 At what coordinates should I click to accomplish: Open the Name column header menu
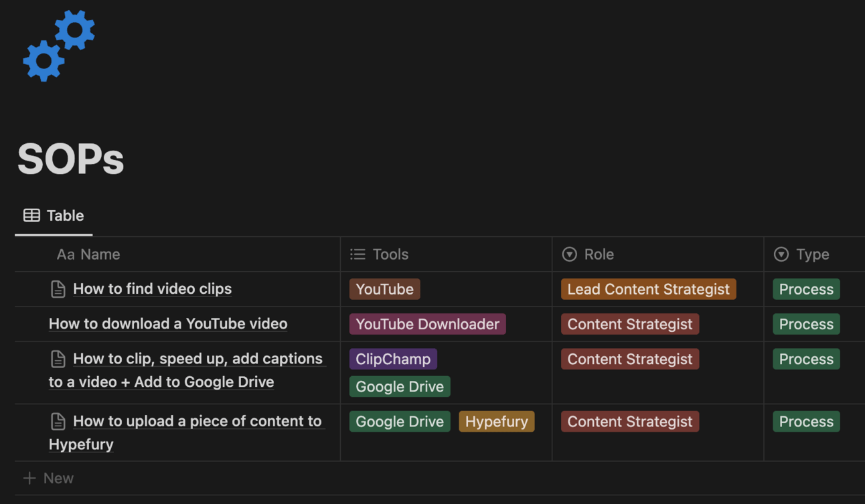coord(88,254)
